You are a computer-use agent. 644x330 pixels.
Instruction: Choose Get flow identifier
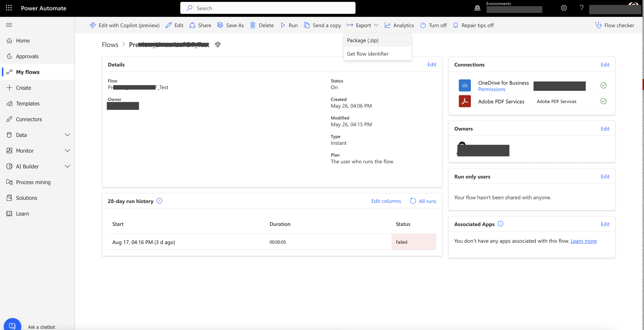pos(367,54)
